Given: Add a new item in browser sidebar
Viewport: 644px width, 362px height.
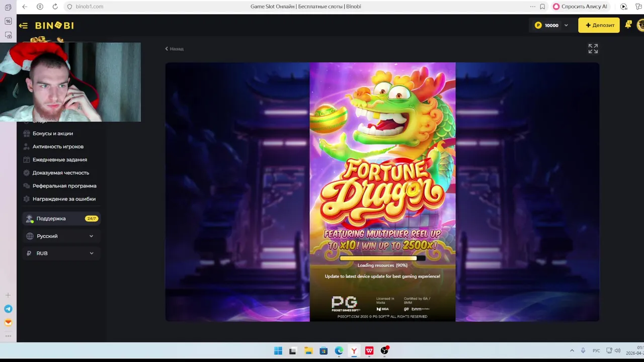Looking at the screenshot, I should click(8, 295).
